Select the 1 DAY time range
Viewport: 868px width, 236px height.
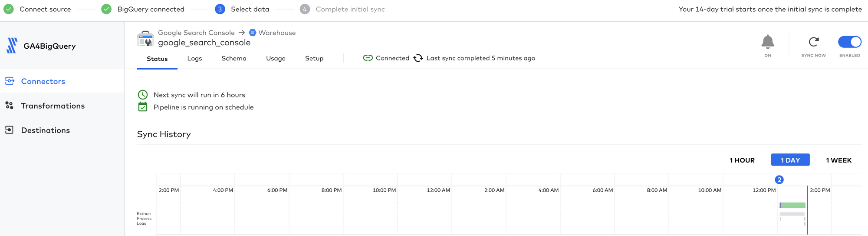[x=790, y=160]
